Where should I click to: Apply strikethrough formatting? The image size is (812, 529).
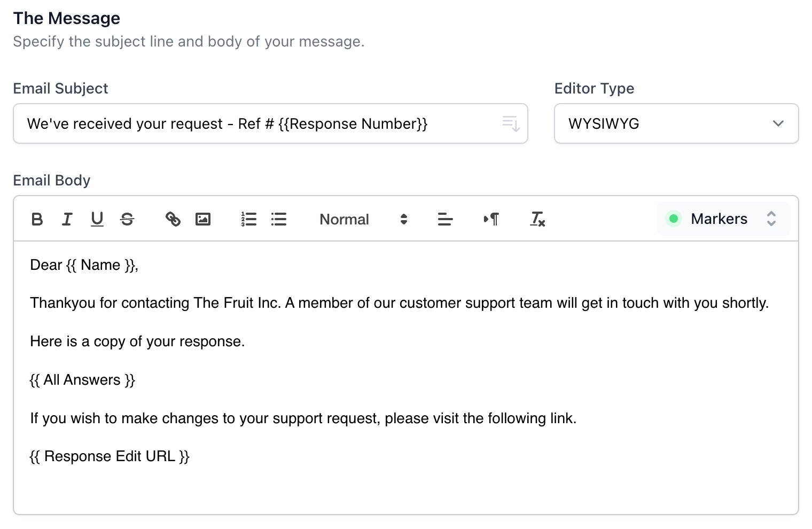coord(127,219)
